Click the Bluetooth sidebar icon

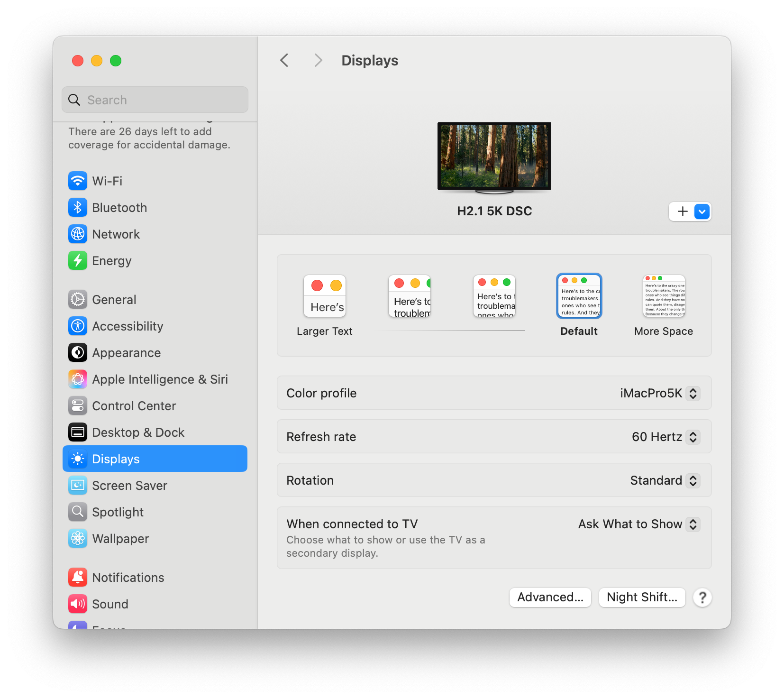point(78,207)
